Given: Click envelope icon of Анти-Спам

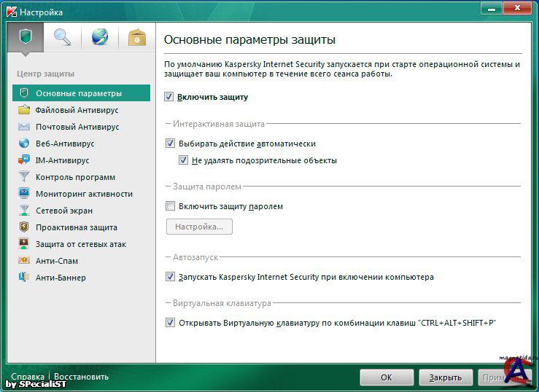Looking at the screenshot, I should point(24,261).
